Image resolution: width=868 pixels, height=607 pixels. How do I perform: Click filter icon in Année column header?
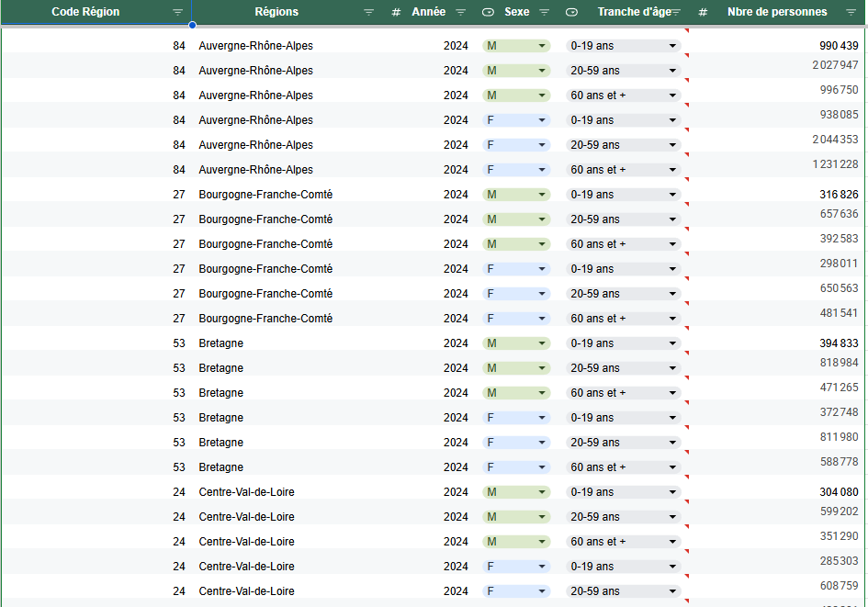pyautogui.click(x=461, y=13)
